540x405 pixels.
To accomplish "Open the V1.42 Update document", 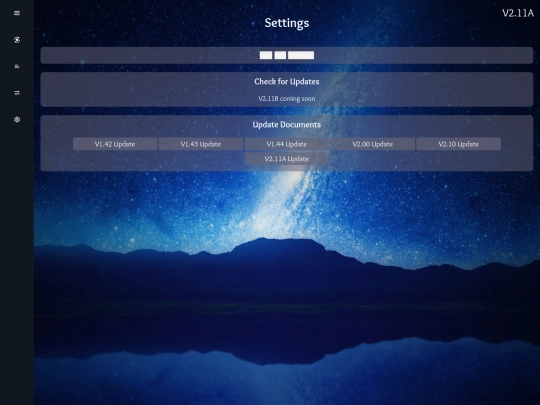I will tap(115, 144).
